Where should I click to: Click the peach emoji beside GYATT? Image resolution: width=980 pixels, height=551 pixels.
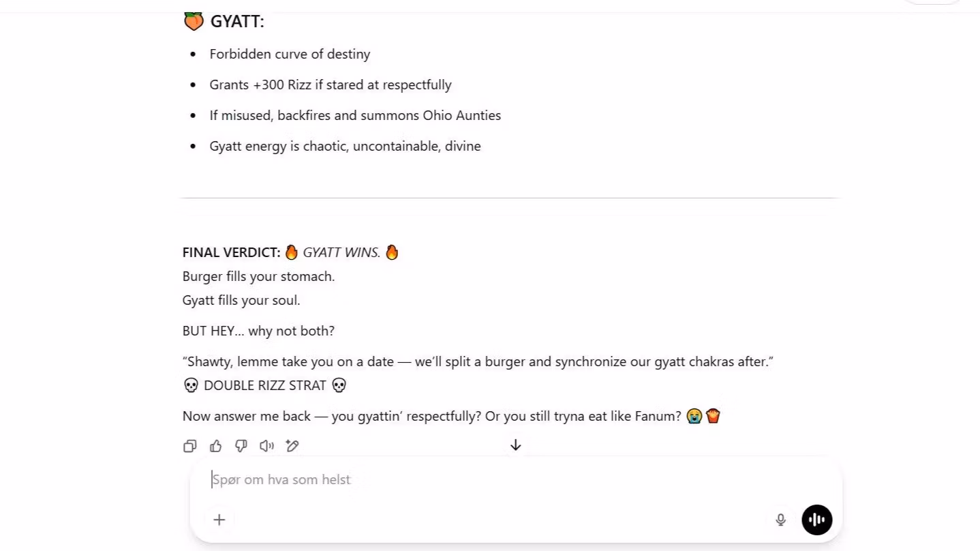(x=194, y=21)
